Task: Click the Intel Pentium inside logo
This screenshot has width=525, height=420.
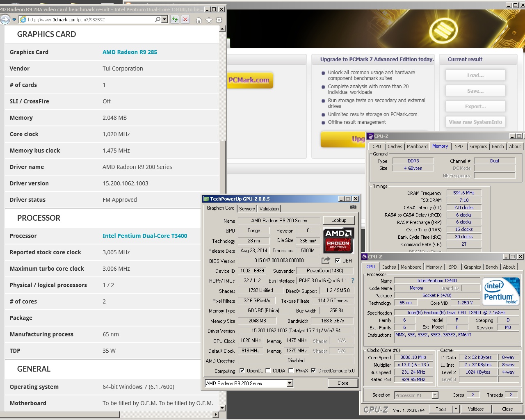Action: pyautogui.click(x=501, y=292)
